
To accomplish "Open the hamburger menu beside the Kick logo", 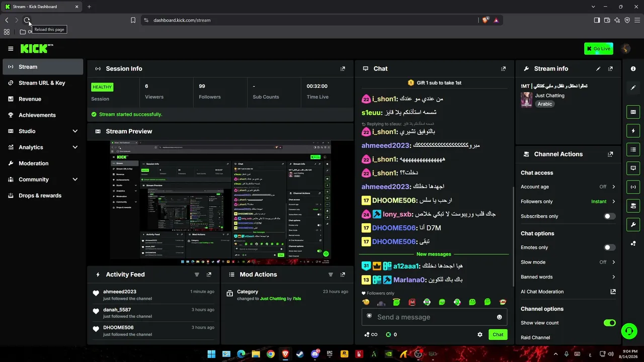I will pyautogui.click(x=11, y=49).
